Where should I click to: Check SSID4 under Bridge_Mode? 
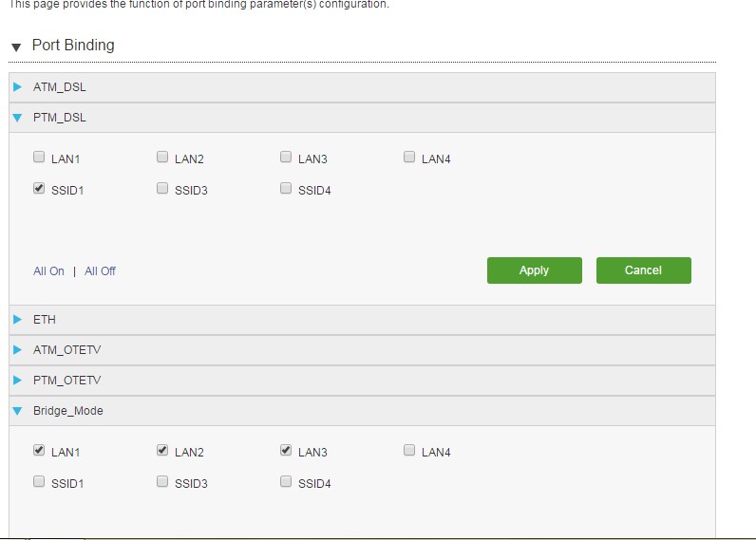(286, 481)
